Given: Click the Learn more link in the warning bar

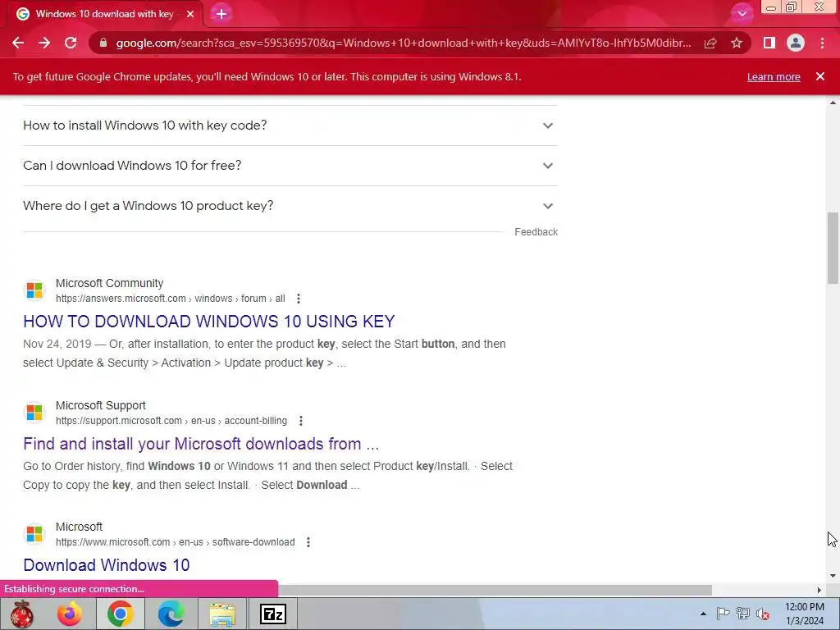Looking at the screenshot, I should pos(774,76).
